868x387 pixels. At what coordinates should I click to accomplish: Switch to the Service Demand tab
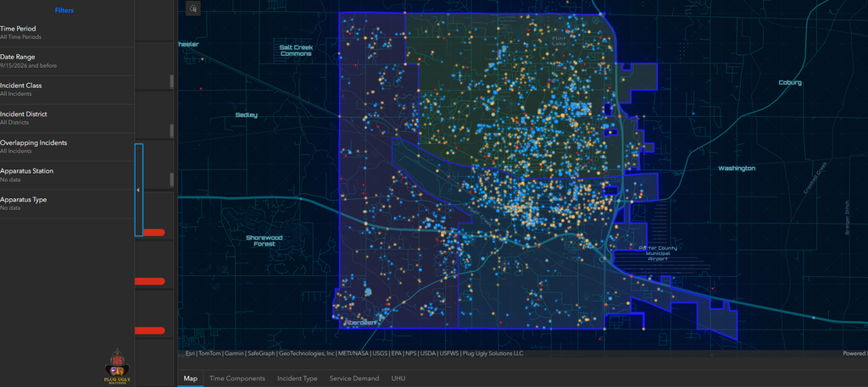pos(354,379)
